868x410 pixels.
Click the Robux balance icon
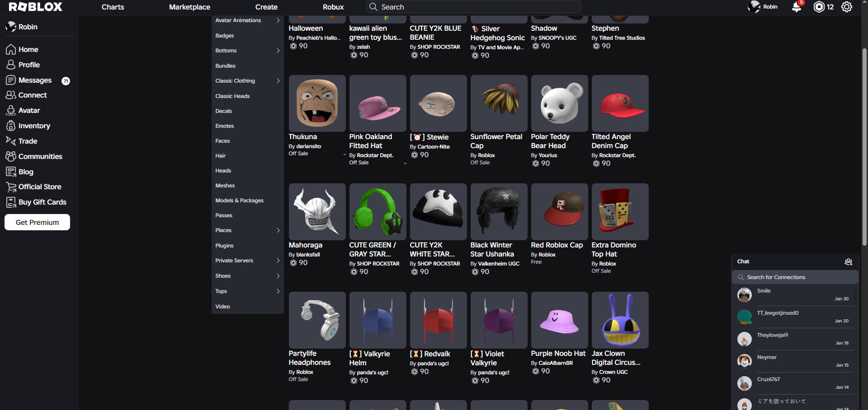tap(819, 7)
